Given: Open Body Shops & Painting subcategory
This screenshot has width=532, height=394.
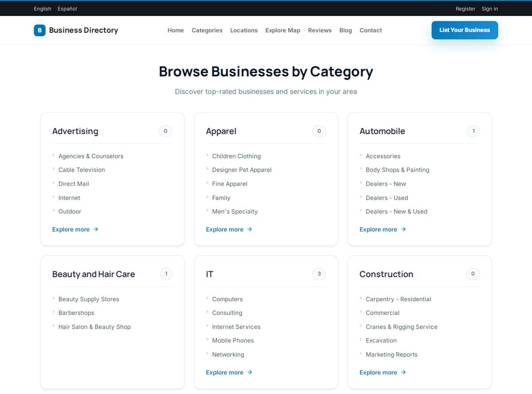Looking at the screenshot, I should tap(398, 170).
